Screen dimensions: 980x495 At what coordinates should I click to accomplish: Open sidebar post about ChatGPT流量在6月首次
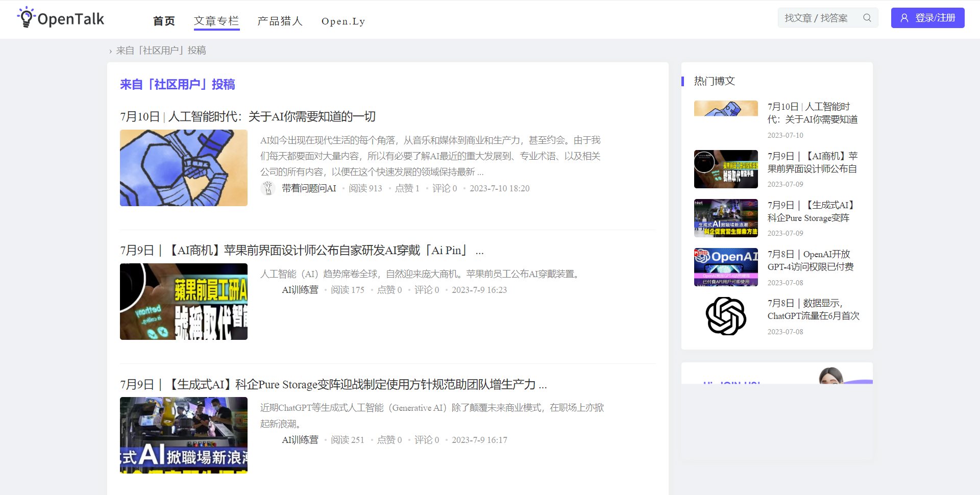[x=813, y=310]
